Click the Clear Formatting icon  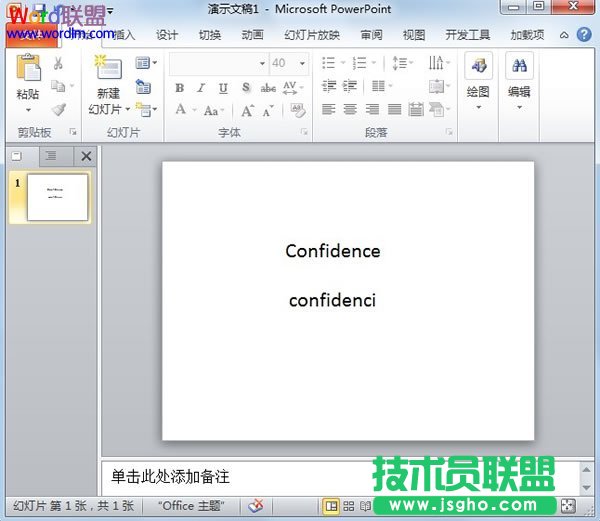(298, 111)
